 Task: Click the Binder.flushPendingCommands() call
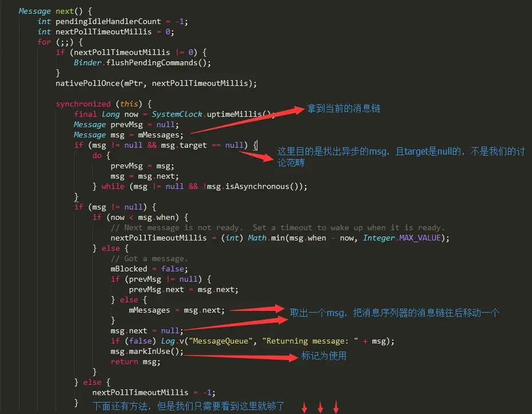142,62
